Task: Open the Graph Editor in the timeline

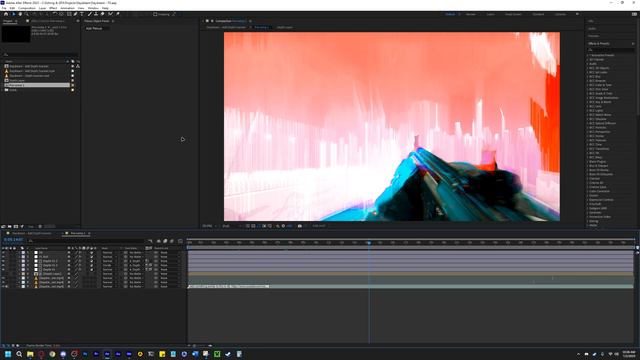Action: click(180, 241)
